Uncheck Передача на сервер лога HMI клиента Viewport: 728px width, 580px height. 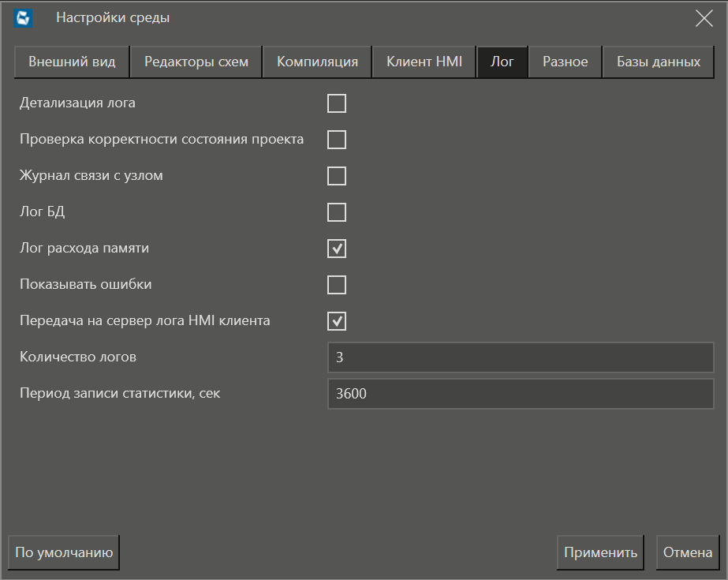click(337, 321)
